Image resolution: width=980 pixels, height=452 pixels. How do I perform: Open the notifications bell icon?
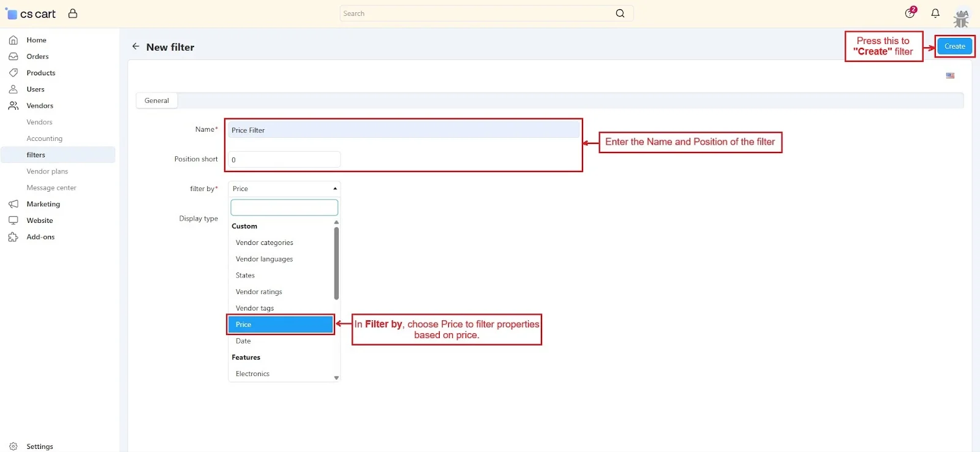pos(935,13)
